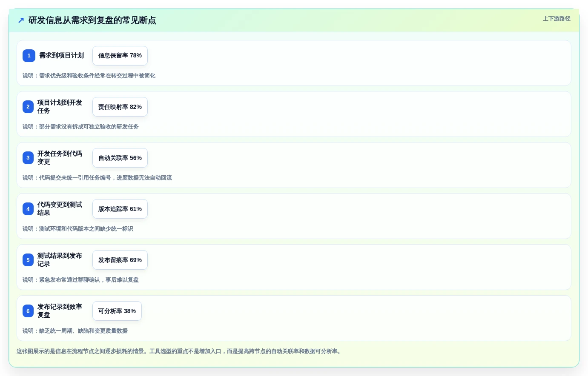Viewport: 588px width, 376px height.
Task: Select the 项目计划到开发任务 step title
Action: point(60,107)
